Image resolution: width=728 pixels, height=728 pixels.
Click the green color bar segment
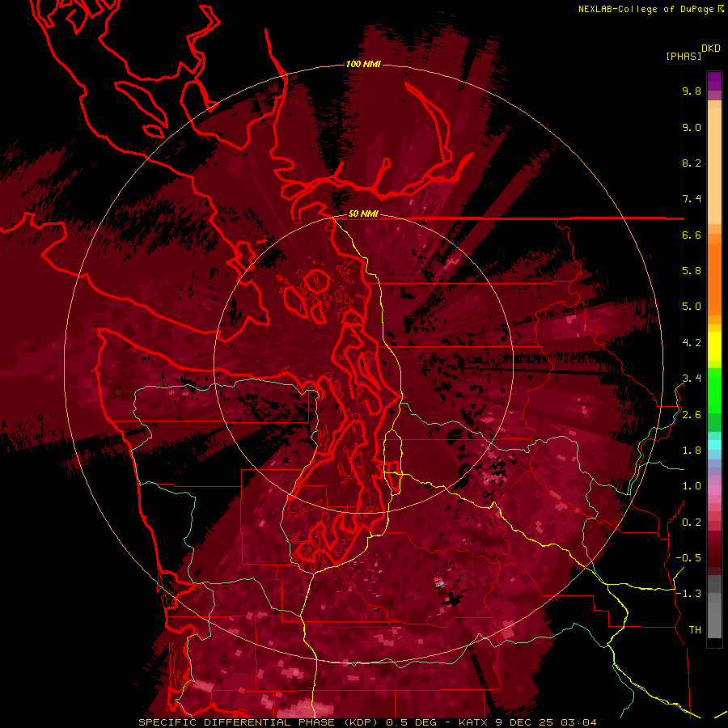click(x=714, y=390)
